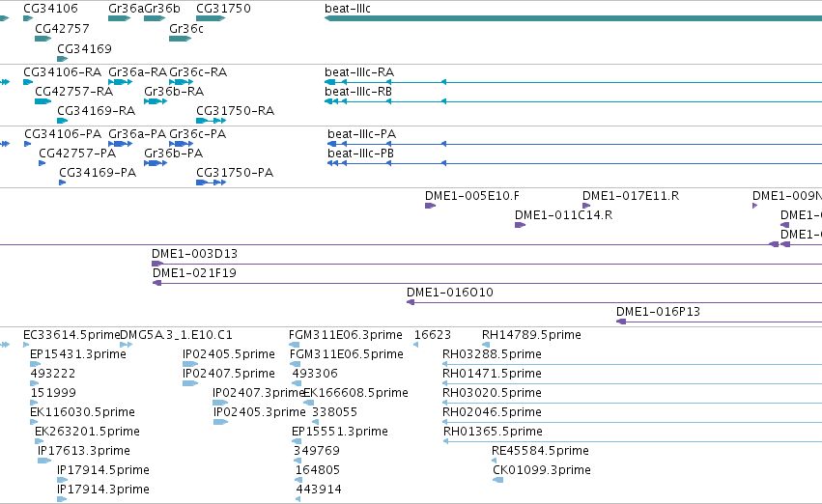Click the Gr36c-RA transcript label
The height and width of the screenshot is (504, 822).
[x=198, y=71]
